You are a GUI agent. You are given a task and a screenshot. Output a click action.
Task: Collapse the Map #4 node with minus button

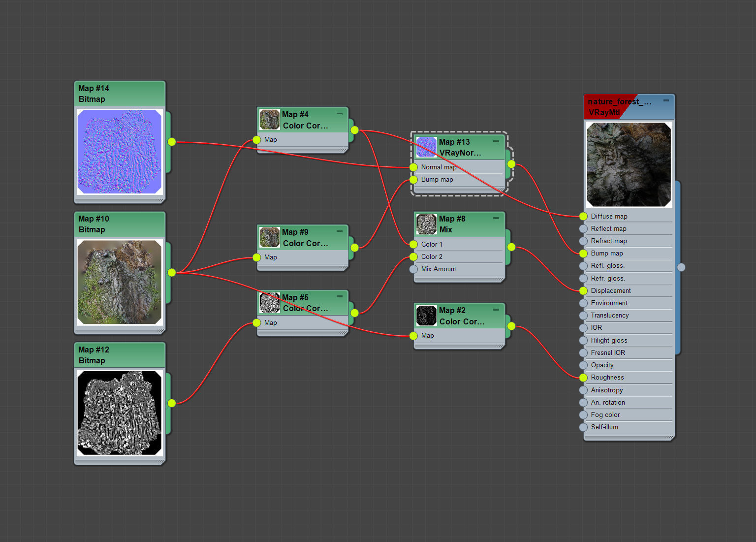tap(340, 114)
